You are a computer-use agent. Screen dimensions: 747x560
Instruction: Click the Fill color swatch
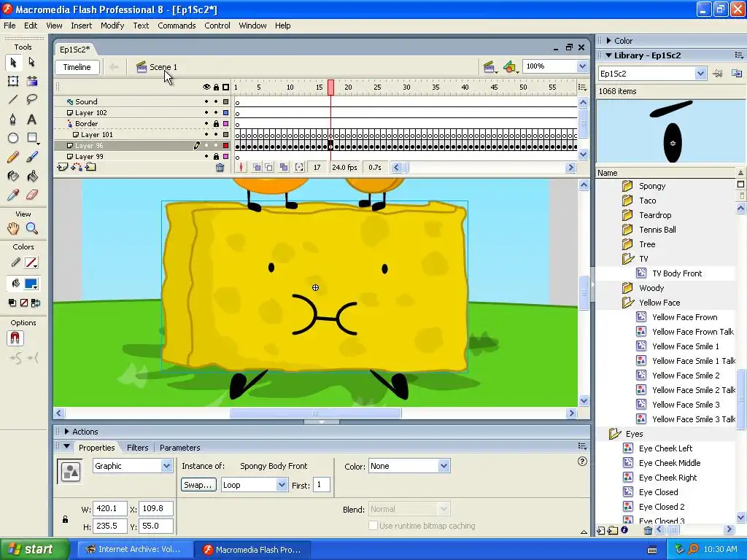pos(31,284)
